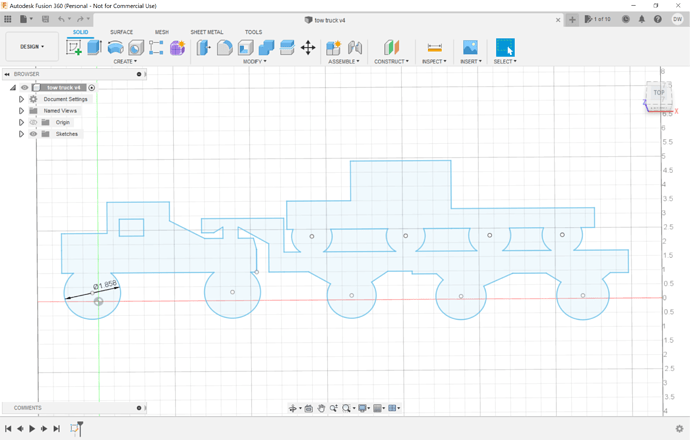Play the timeline history
The image size is (690, 440).
(32, 429)
